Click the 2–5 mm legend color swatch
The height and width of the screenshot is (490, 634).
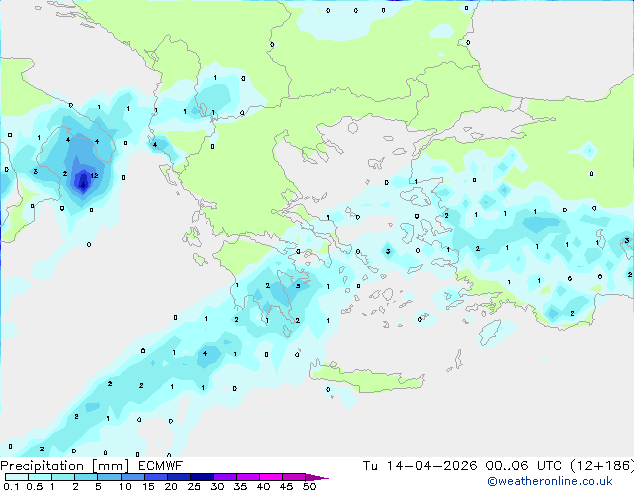86,477
